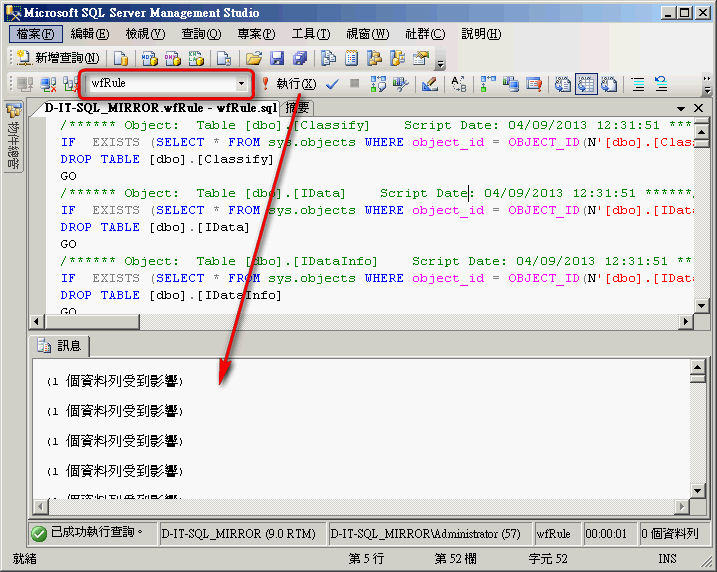Image resolution: width=717 pixels, height=572 pixels.
Task: Open the active files list dropdown
Action: click(x=681, y=108)
